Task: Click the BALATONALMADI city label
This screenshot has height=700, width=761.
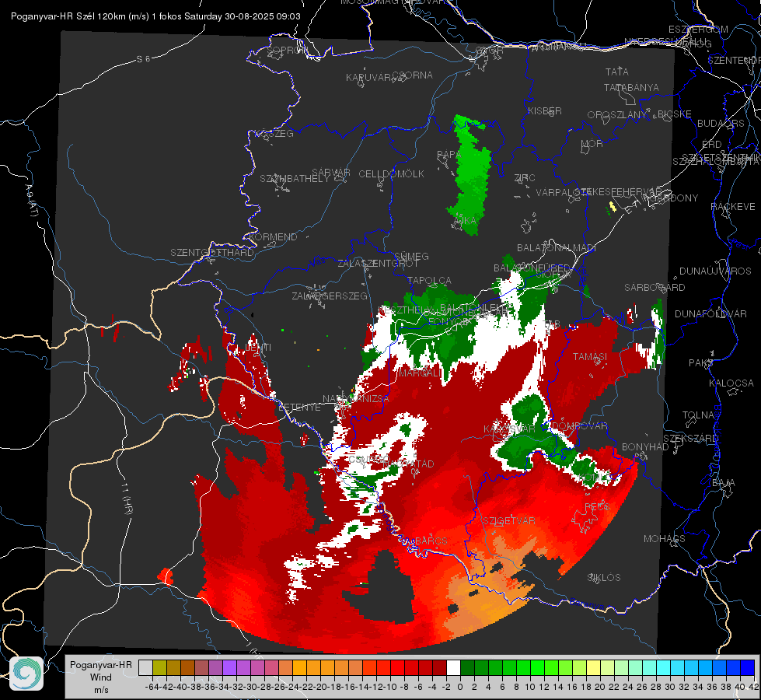Action: (557, 248)
